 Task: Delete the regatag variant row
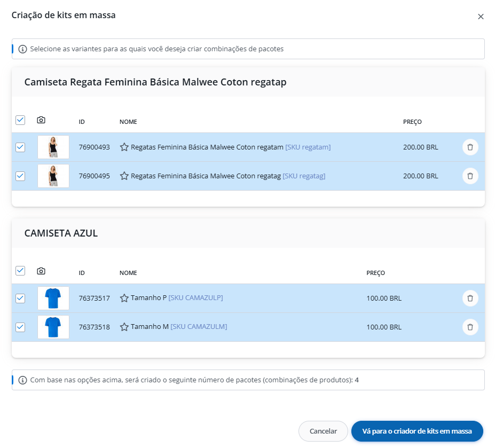470,176
